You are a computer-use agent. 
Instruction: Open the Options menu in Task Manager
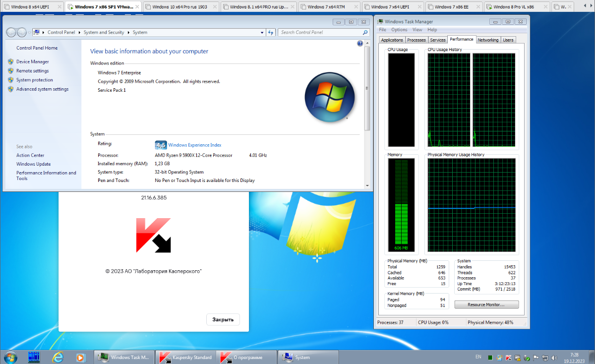coord(399,30)
